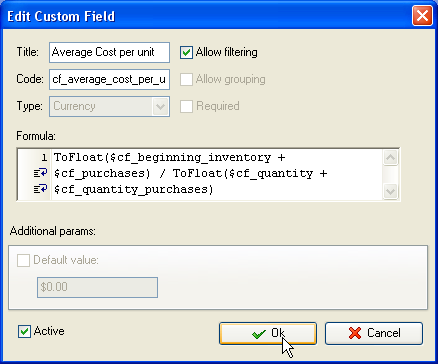Click the formula scrollbar up arrow
Screen dimensions: 438x364
click(390, 157)
